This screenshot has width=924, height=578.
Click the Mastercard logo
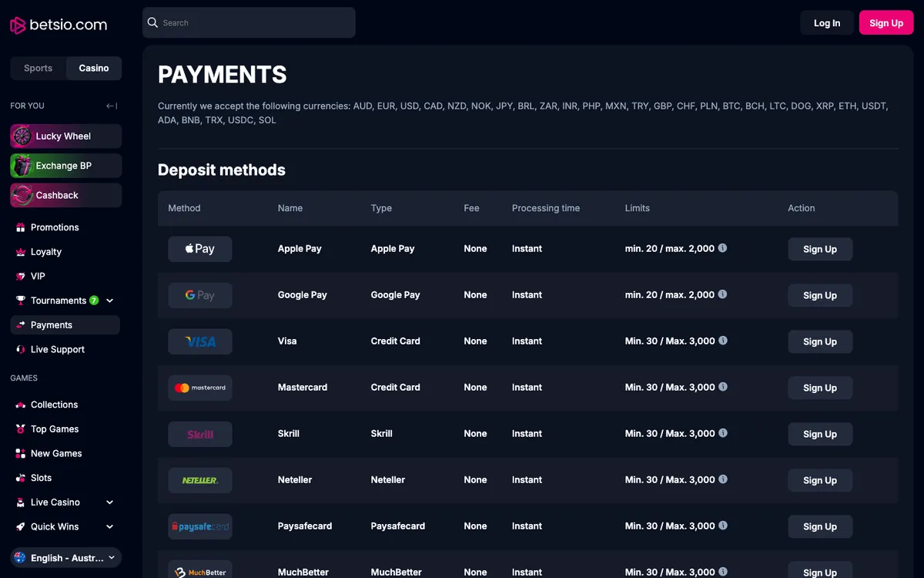point(200,388)
